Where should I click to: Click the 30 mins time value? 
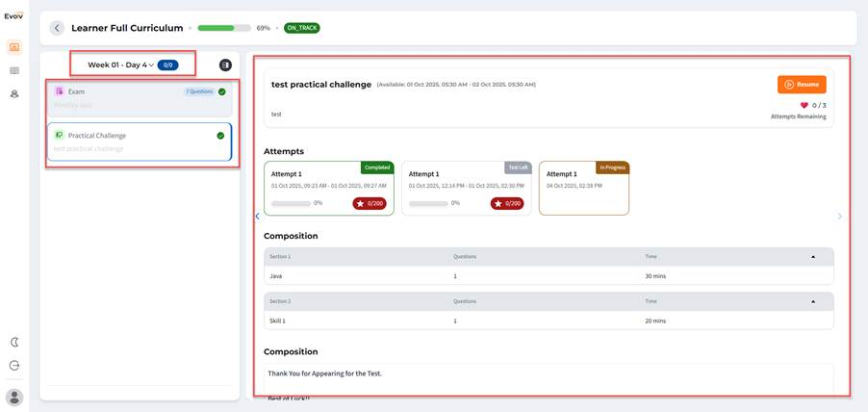coord(656,275)
